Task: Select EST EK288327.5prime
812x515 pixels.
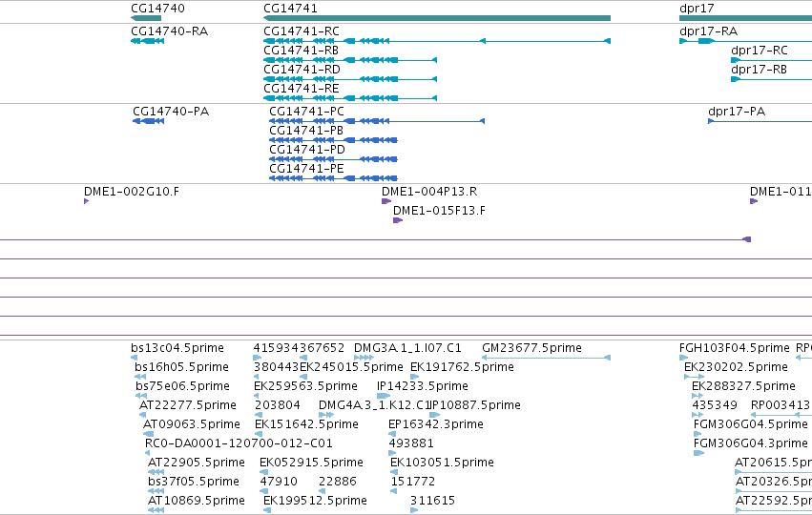Action: tap(743, 386)
